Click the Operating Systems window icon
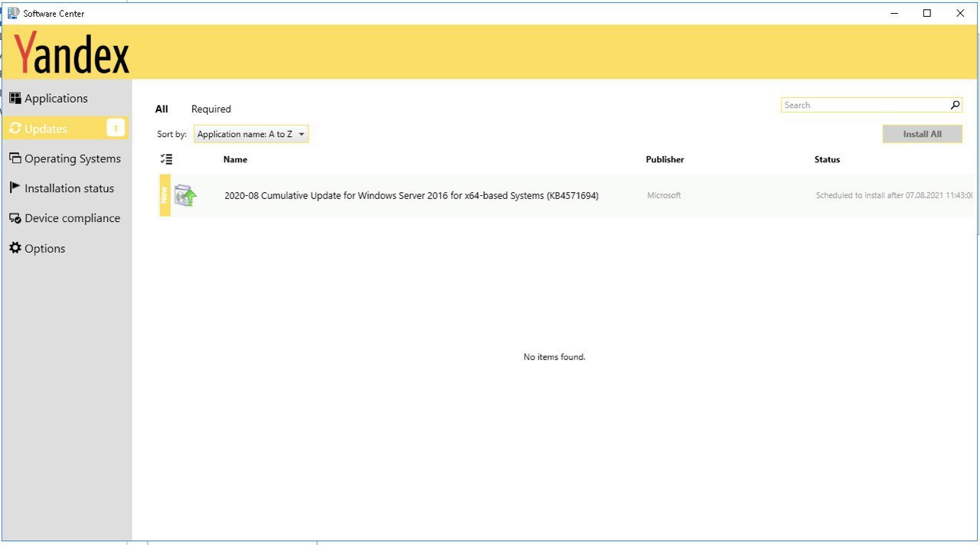Screen dimensions: 980x545 coord(15,158)
